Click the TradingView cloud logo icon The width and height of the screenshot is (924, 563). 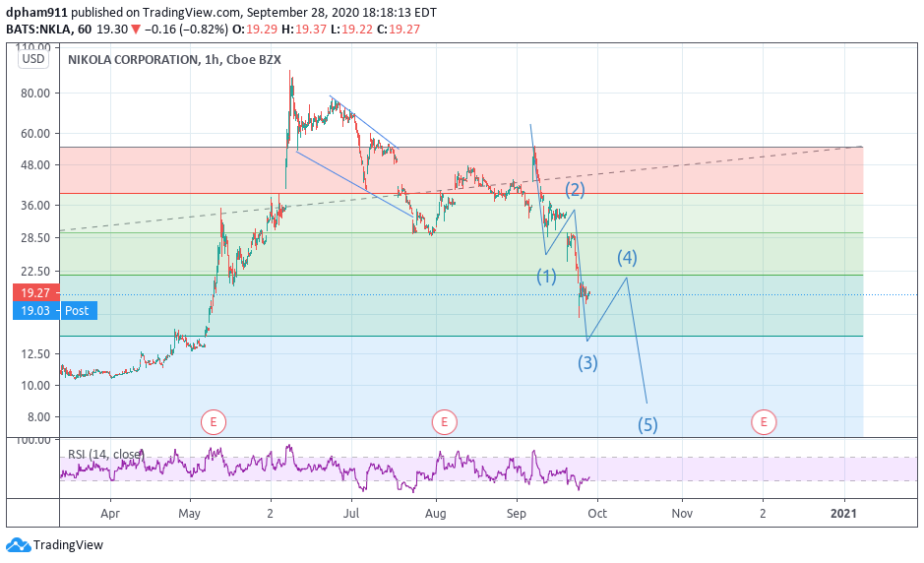pyautogui.click(x=18, y=544)
